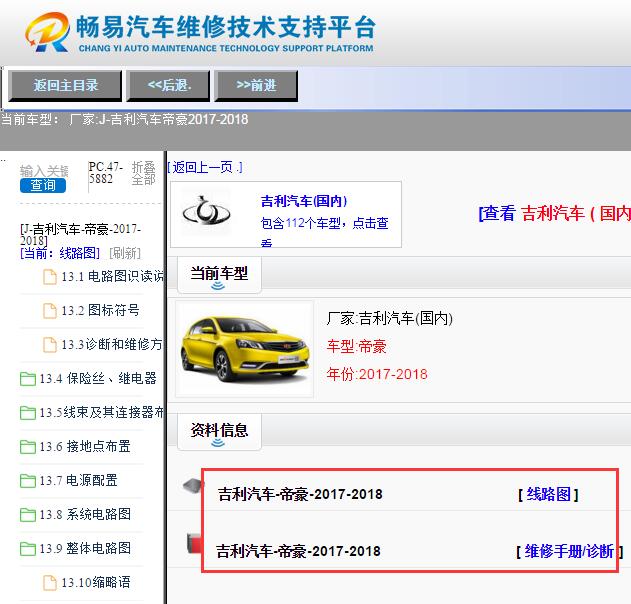
Task: Click the [J-吉利汽车-帝豪-2017-2018] tree heading
Action: click(80, 235)
